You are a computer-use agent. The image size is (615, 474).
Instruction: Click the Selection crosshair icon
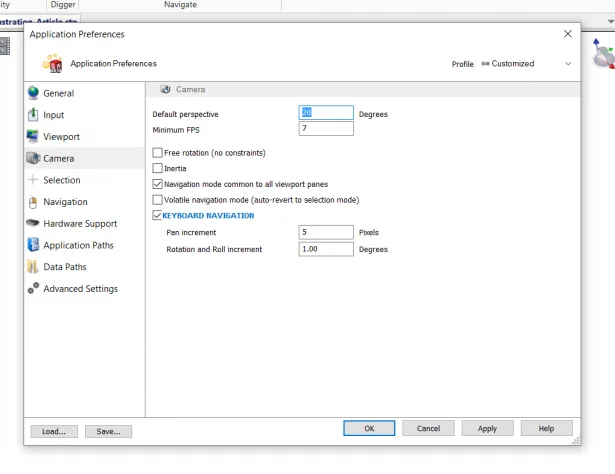tap(33, 180)
